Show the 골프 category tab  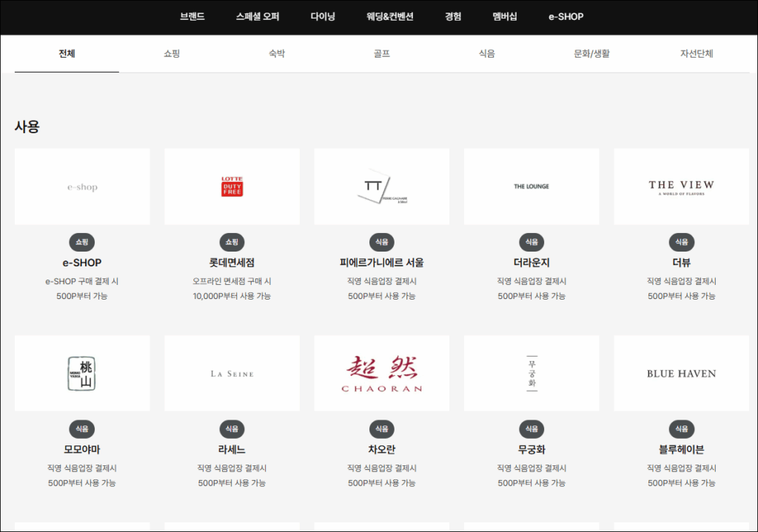pos(382,53)
